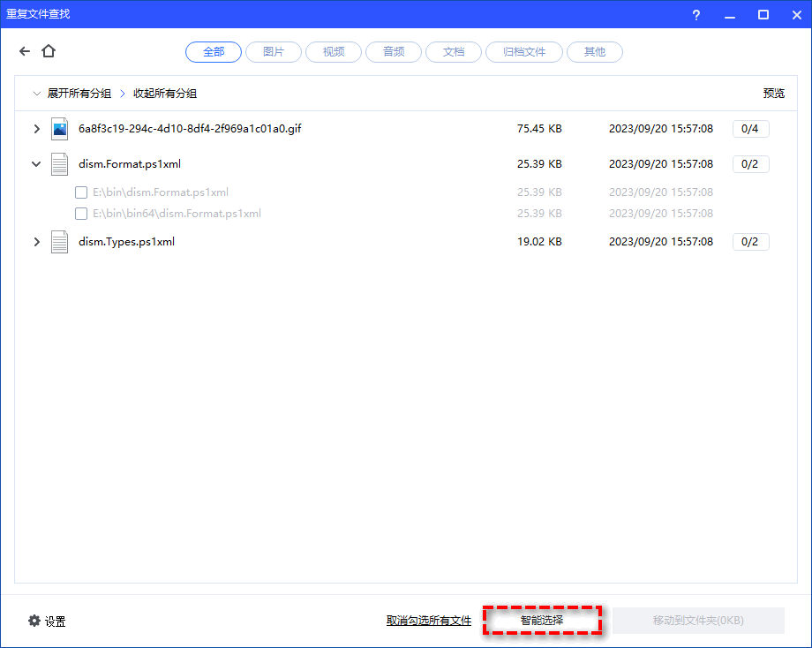Click the back arrow icon
The height and width of the screenshot is (648, 812).
tap(25, 52)
